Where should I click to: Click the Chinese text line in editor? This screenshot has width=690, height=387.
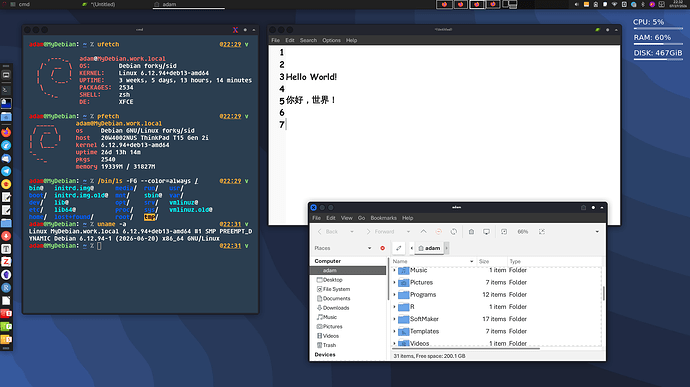click(x=311, y=100)
